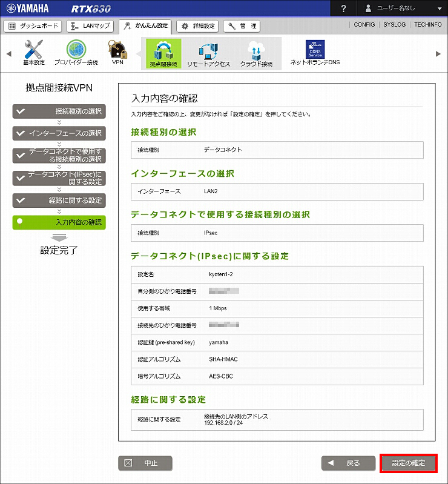Switch to the 管理 tab

[x=242, y=26]
